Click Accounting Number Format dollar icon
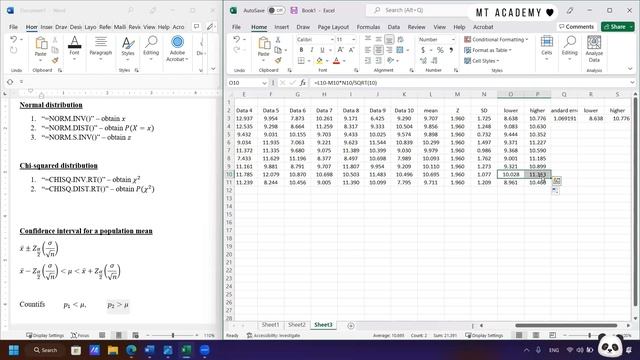This screenshot has width=640, height=360. 423,50
